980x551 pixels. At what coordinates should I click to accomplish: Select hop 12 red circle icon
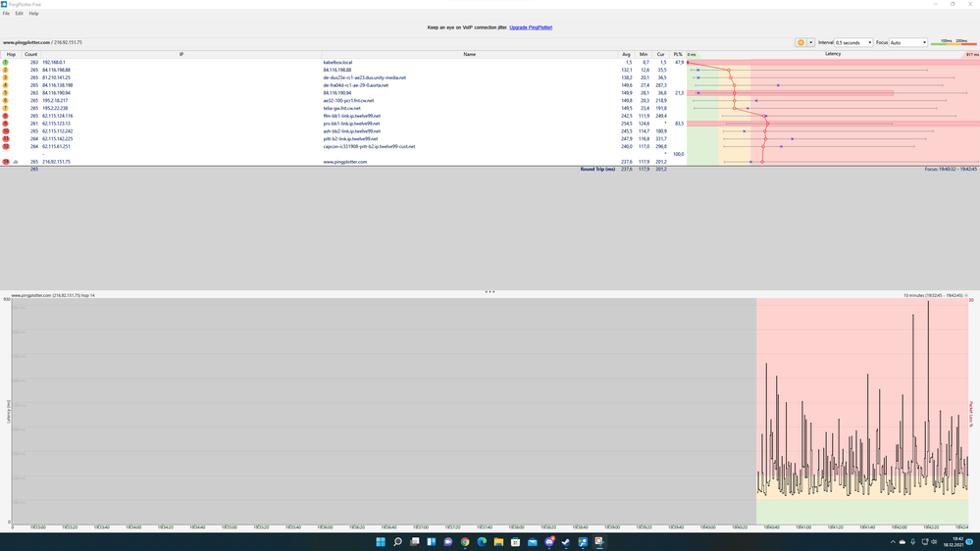point(6,146)
